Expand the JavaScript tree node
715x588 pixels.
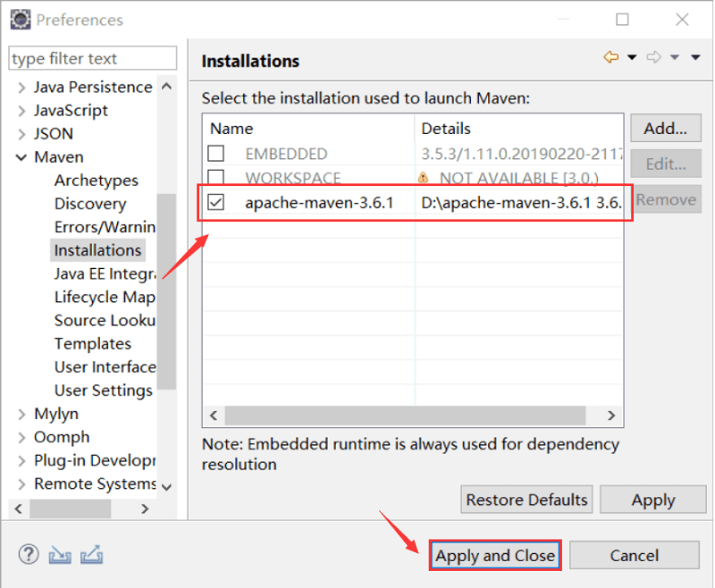click(x=21, y=110)
